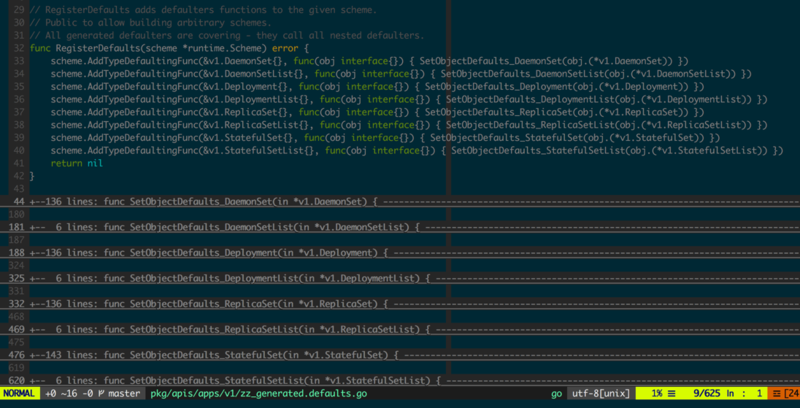This screenshot has width=800, height=408.
Task: Click the return nil statement
Action: [x=77, y=163]
